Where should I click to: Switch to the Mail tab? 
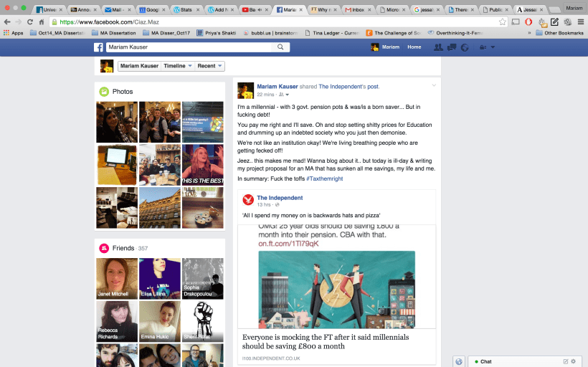coord(116,10)
